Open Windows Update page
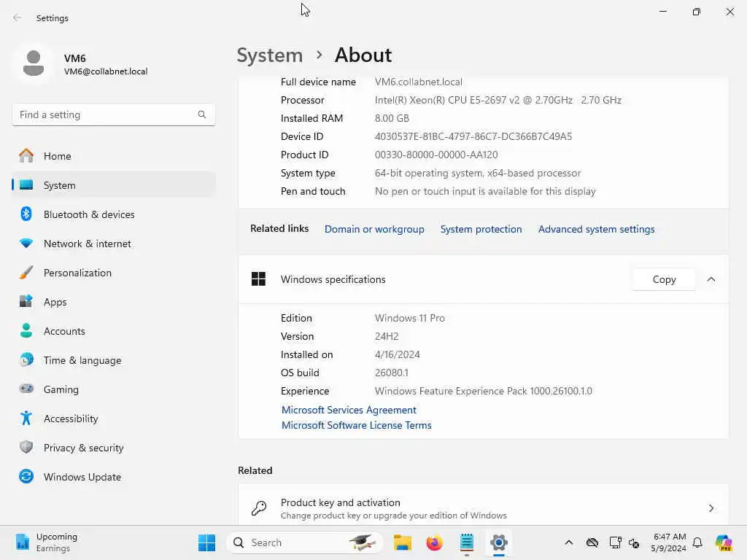The image size is (747, 560). pyautogui.click(x=113, y=477)
